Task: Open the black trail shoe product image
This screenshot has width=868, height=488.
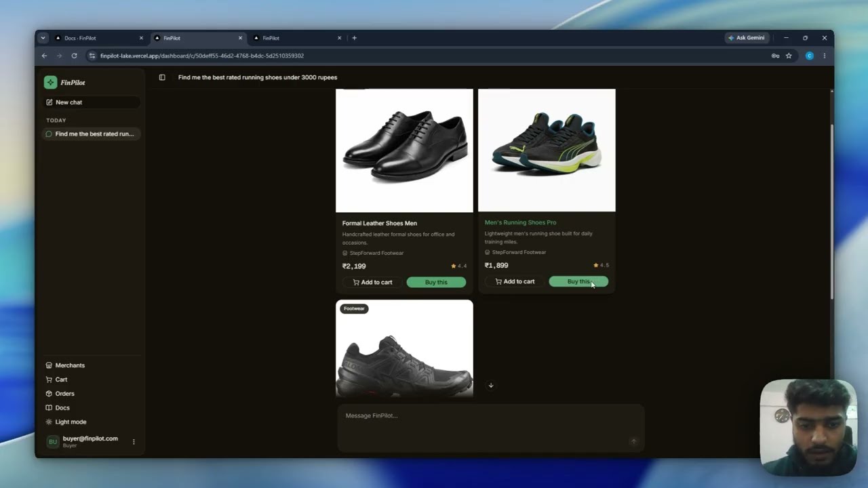Action: click(404, 348)
